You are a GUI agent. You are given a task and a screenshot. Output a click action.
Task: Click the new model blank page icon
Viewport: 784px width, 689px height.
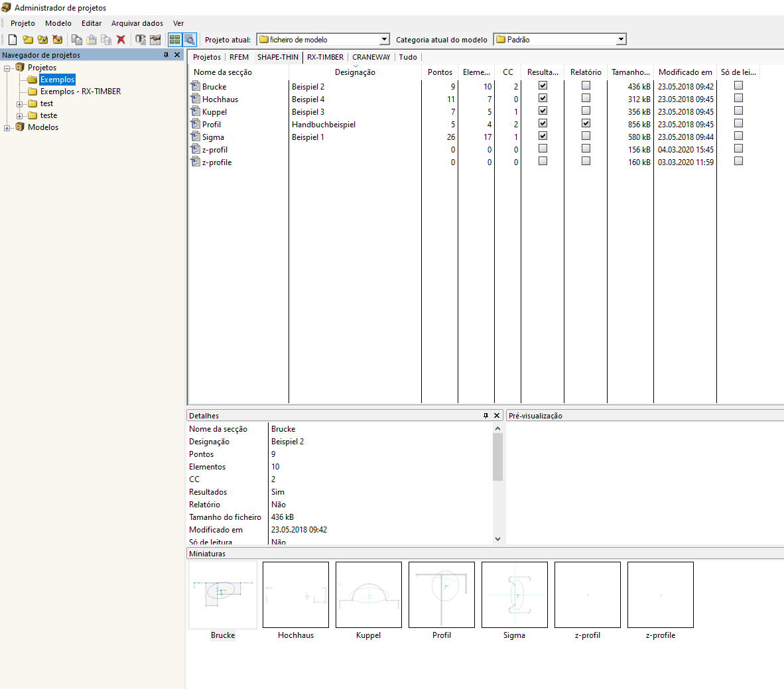point(13,40)
